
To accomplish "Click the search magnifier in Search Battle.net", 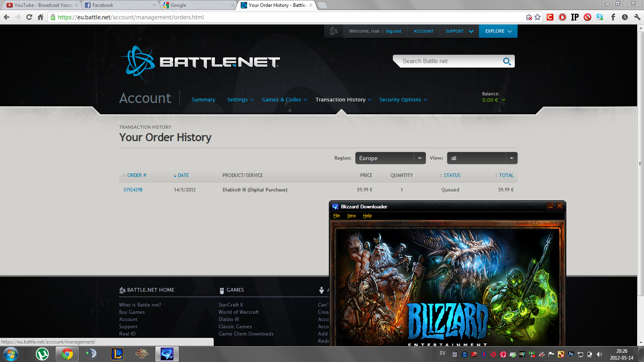I will coord(507,61).
